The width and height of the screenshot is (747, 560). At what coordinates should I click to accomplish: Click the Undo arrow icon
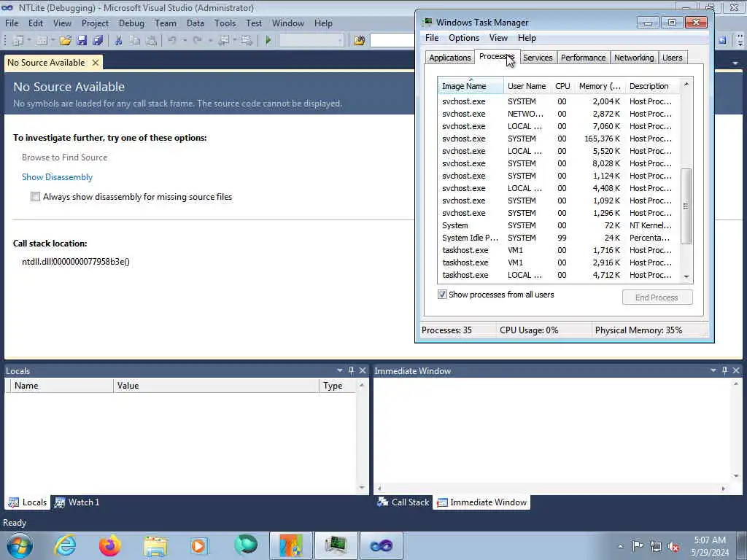(172, 41)
